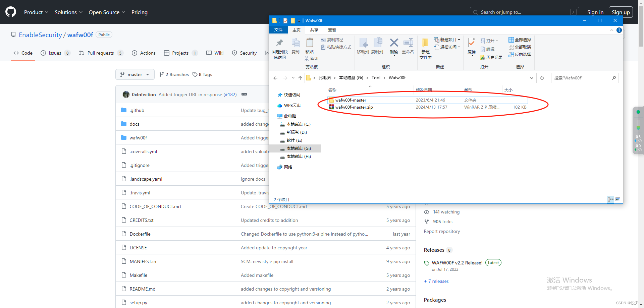
Task: Click Properties (属性) icon in ribbon
Action: [x=472, y=43]
